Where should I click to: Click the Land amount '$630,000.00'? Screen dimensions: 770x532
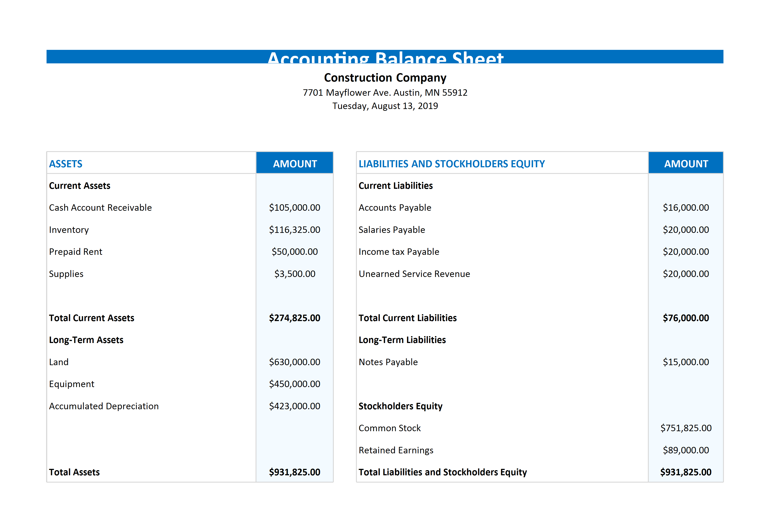point(295,362)
